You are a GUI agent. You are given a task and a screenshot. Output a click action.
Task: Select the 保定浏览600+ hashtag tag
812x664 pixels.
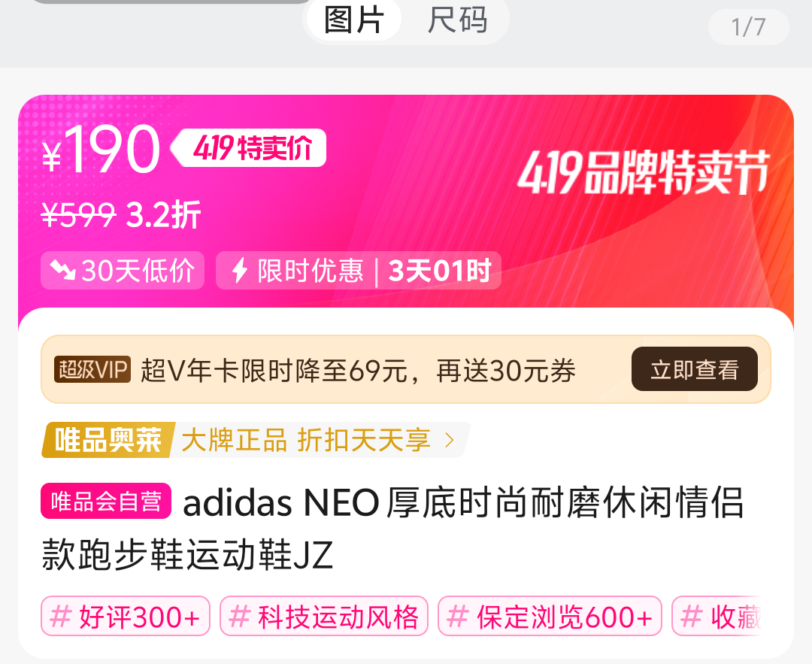click(550, 617)
